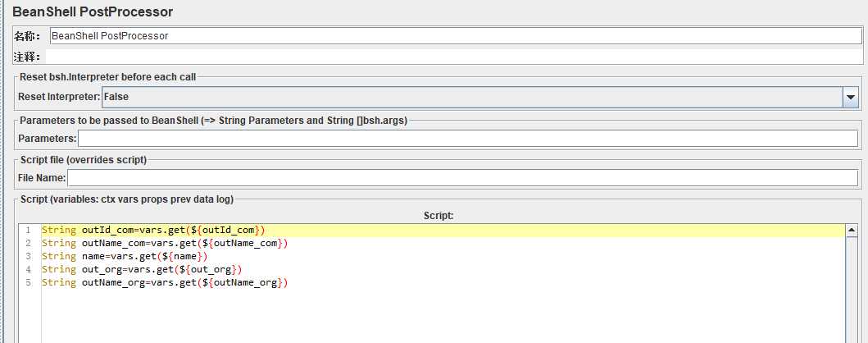868x343 pixels.
Task: Click the Reset Interpreter combo box showing False
Action: (x=479, y=97)
